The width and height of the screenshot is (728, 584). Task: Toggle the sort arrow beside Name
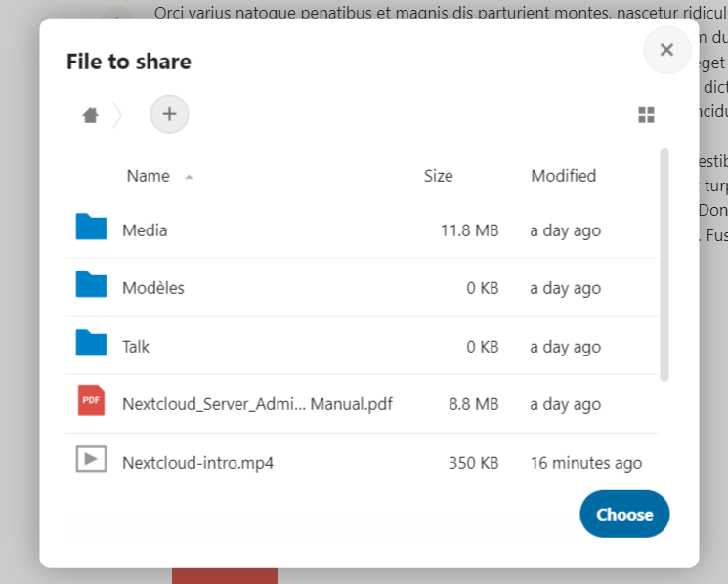(x=189, y=177)
